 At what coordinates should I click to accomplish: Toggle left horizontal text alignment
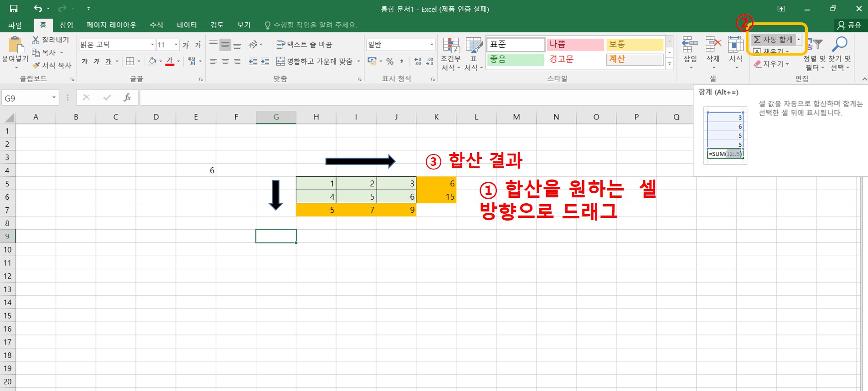213,61
